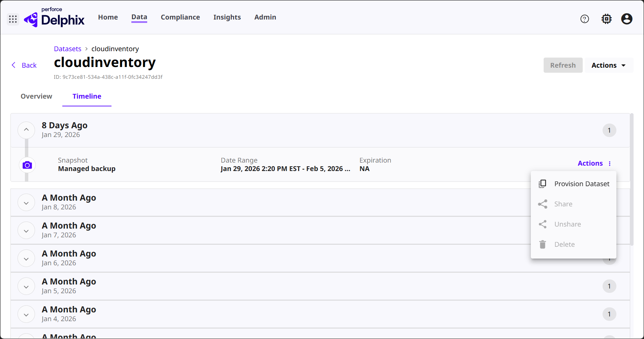Image resolution: width=644 pixels, height=339 pixels.
Task: Select Provision Dataset from the menu
Action: (581, 184)
